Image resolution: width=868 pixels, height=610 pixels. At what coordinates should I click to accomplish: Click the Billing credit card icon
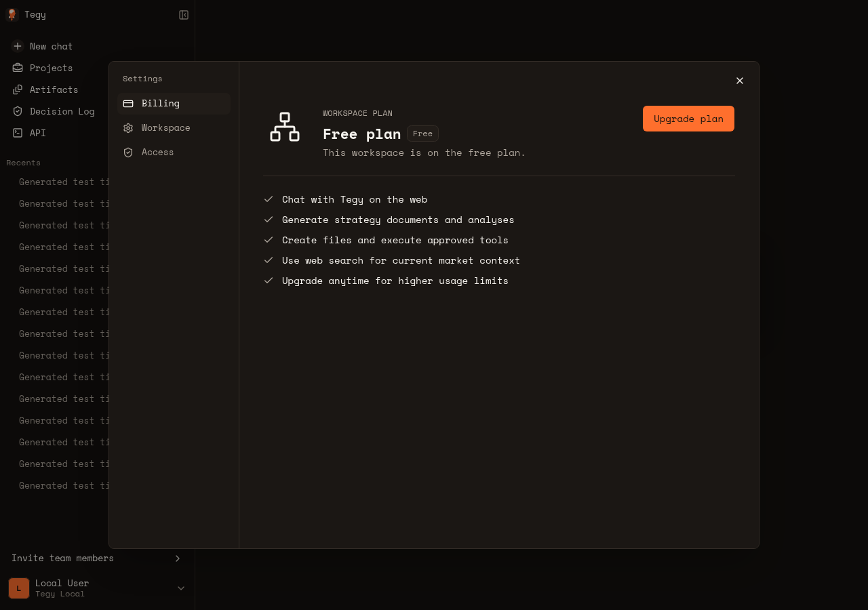[x=128, y=104]
